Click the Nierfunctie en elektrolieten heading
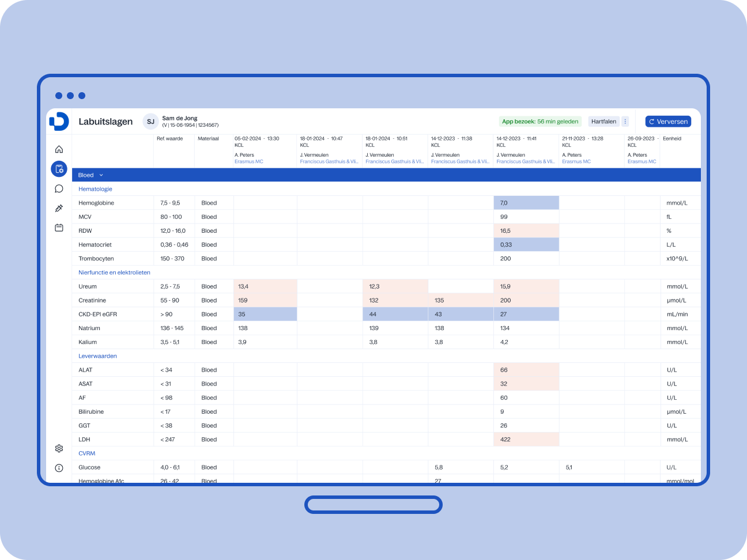 click(x=114, y=273)
